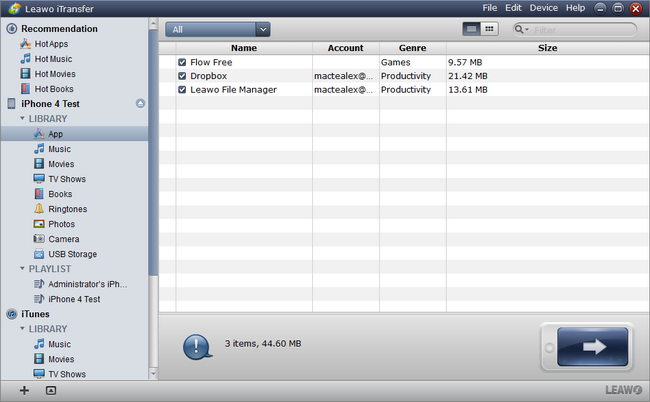Viewport: 650px width, 402px height.
Task: Sort by the Size column header
Action: click(548, 48)
